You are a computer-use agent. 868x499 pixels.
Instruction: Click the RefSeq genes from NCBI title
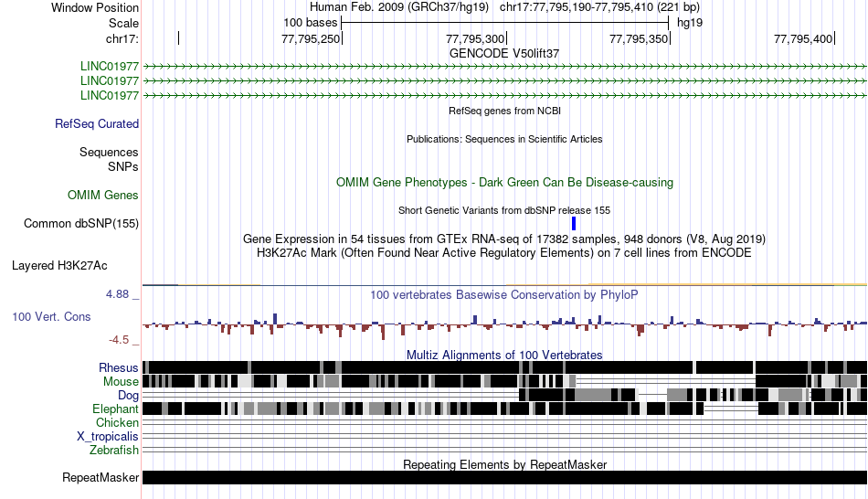[x=505, y=111]
